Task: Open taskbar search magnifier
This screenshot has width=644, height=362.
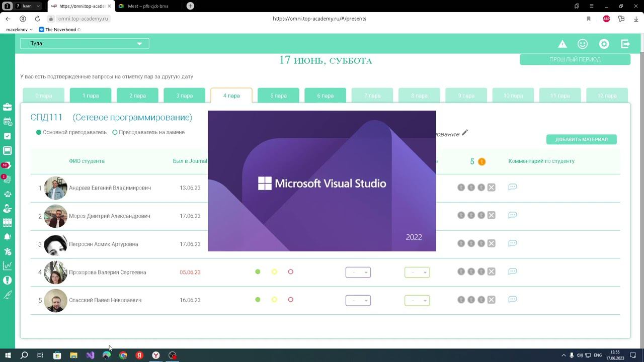Action: pyautogui.click(x=24, y=355)
